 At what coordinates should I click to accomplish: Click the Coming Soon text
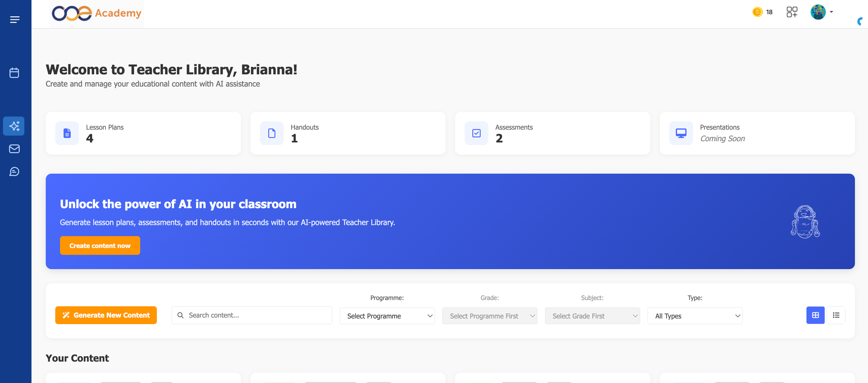coord(722,139)
